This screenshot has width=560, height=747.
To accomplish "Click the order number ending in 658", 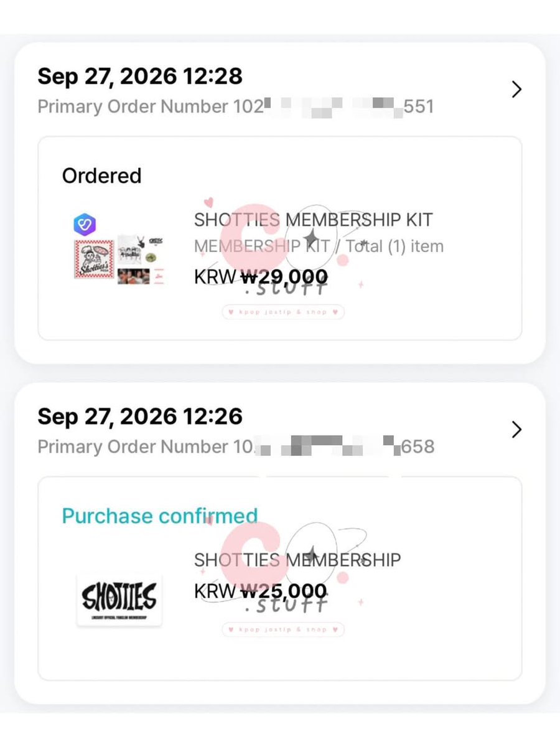I will coord(236,446).
